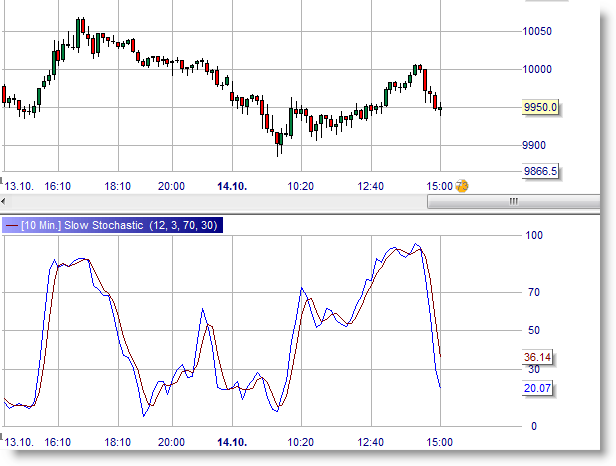Click the 14.10. date on stochastic axis
The height and width of the screenshot is (466, 616).
click(232, 442)
